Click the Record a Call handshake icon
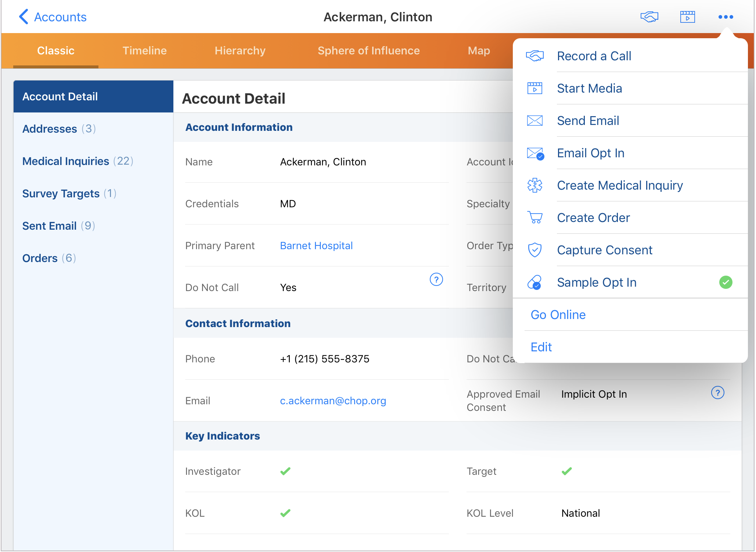756x552 pixels. tap(534, 56)
